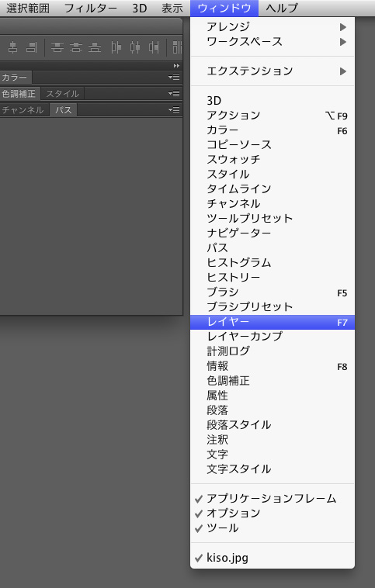The width and height of the screenshot is (375, 588).
Task: Collapse panels with the double-arrow icon
Action: pyautogui.click(x=176, y=66)
